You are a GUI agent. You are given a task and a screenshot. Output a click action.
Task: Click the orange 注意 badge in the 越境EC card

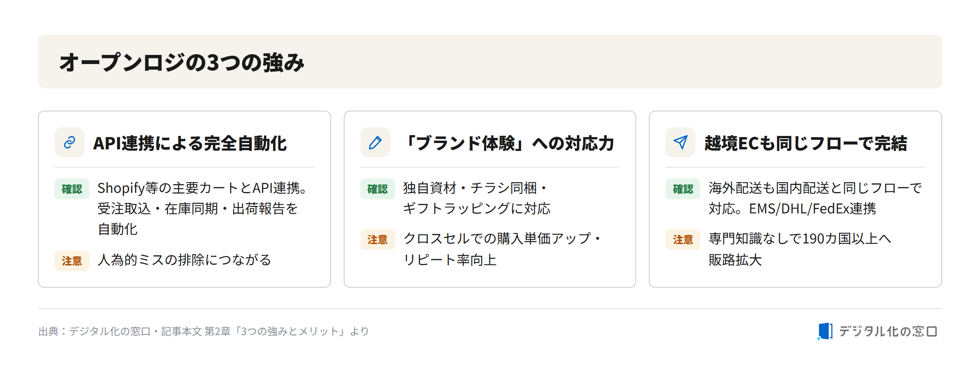(x=683, y=239)
